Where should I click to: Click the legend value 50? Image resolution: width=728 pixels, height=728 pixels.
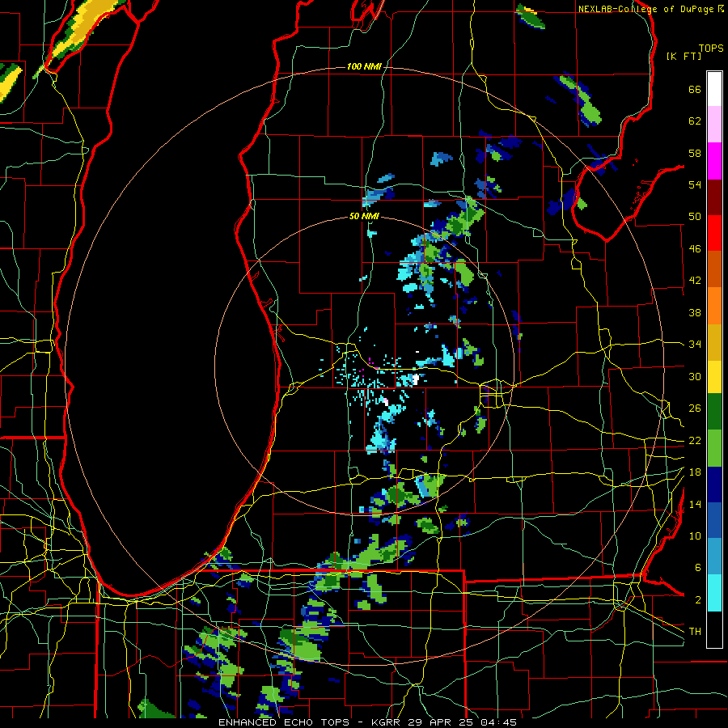(x=695, y=216)
